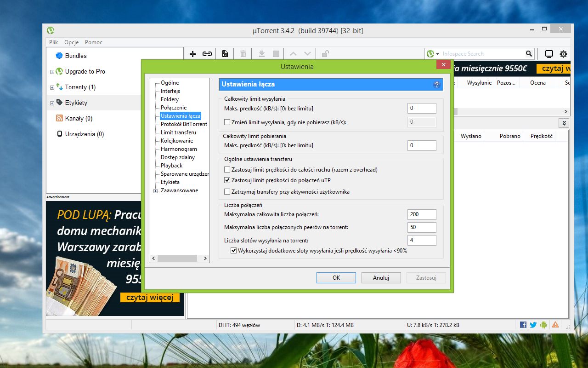This screenshot has width=588, height=368.
Task: Check 'Zastosuj limit prędkości do całości ruchu'
Action: [227, 170]
